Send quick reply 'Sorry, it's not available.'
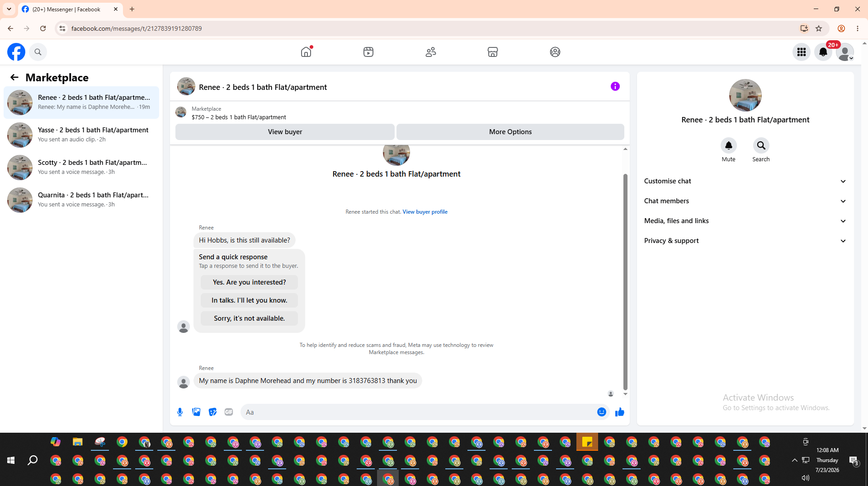The image size is (868, 486). [x=250, y=318]
